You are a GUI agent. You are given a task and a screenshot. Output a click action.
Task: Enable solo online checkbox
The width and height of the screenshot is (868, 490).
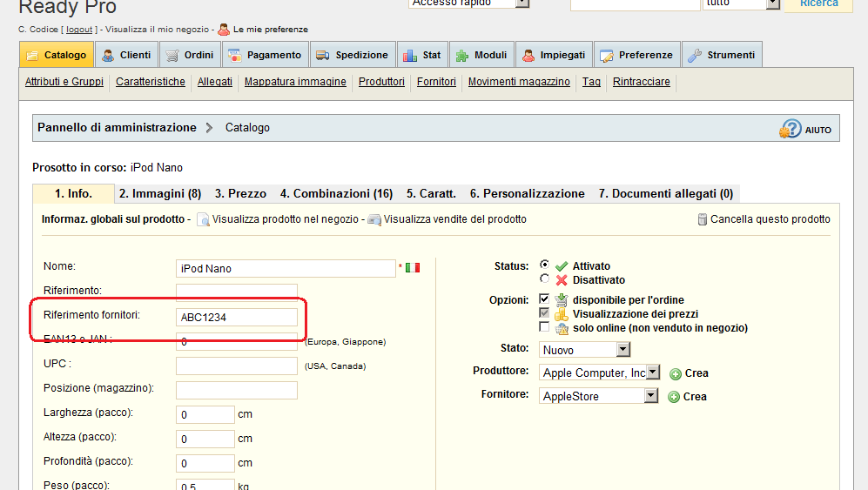[544, 327]
